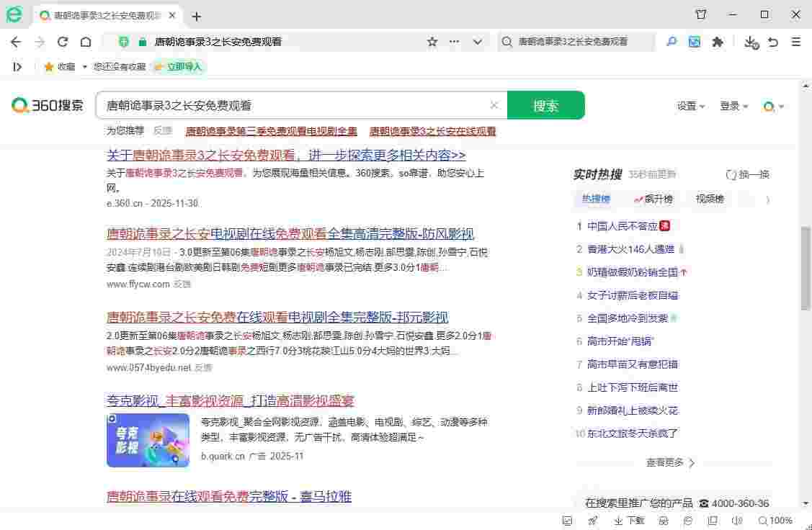812x530 pixels.
Task: Toggle the bookmarks sidebar panel arrow
Action: click(x=17, y=66)
